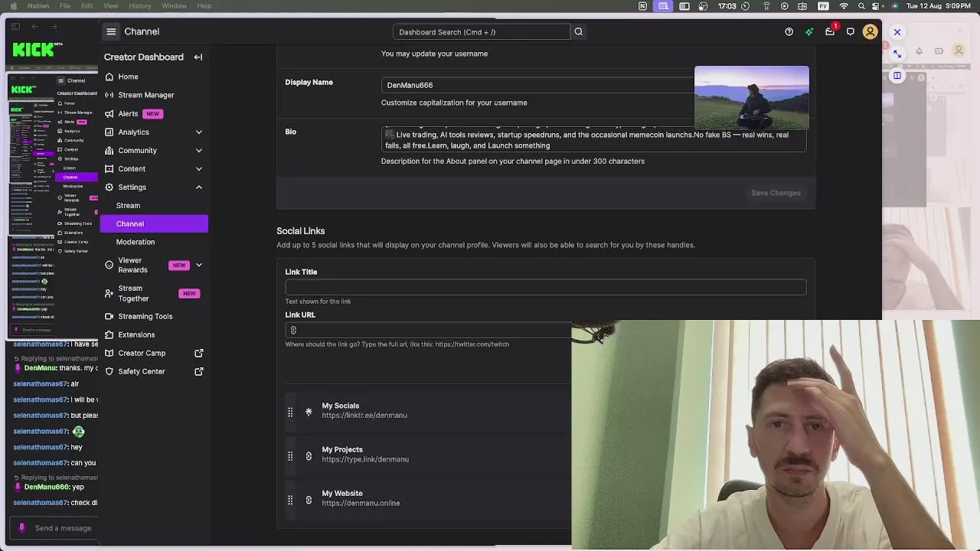The image size is (980, 551).
Task: Click the Extensions sidebar icon
Action: point(109,334)
